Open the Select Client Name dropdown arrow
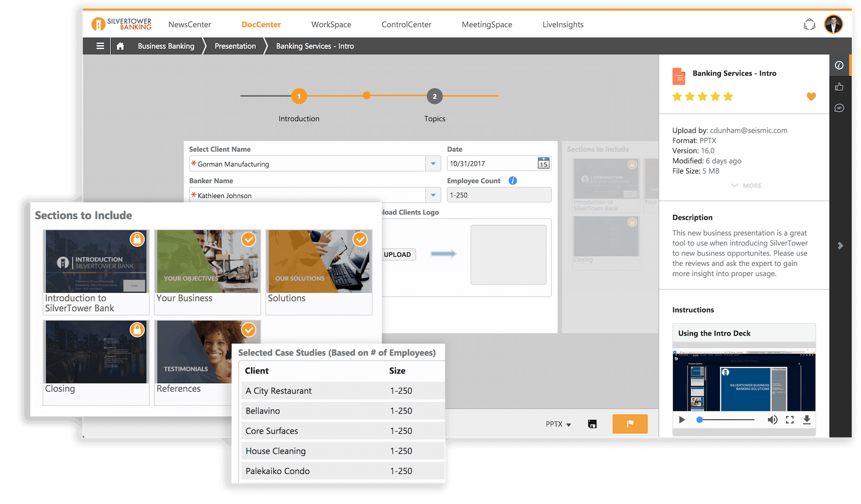 pyautogui.click(x=433, y=164)
